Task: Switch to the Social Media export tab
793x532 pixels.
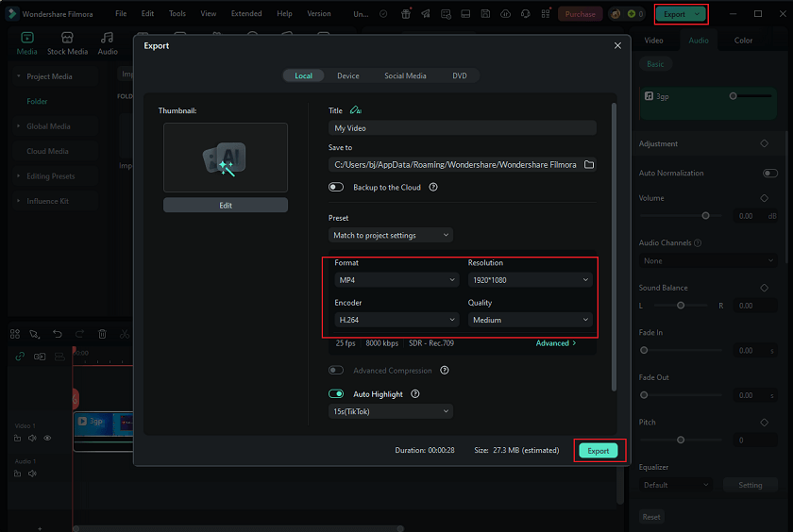Action: click(x=405, y=75)
